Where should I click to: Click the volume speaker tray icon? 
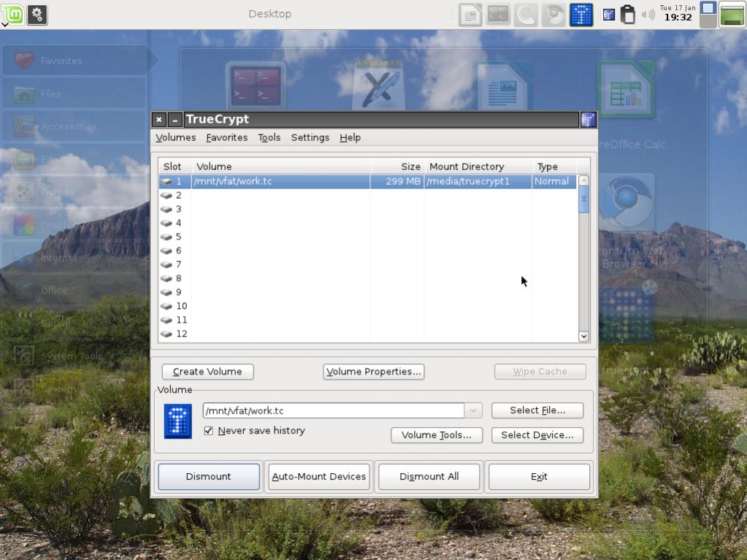click(x=648, y=15)
